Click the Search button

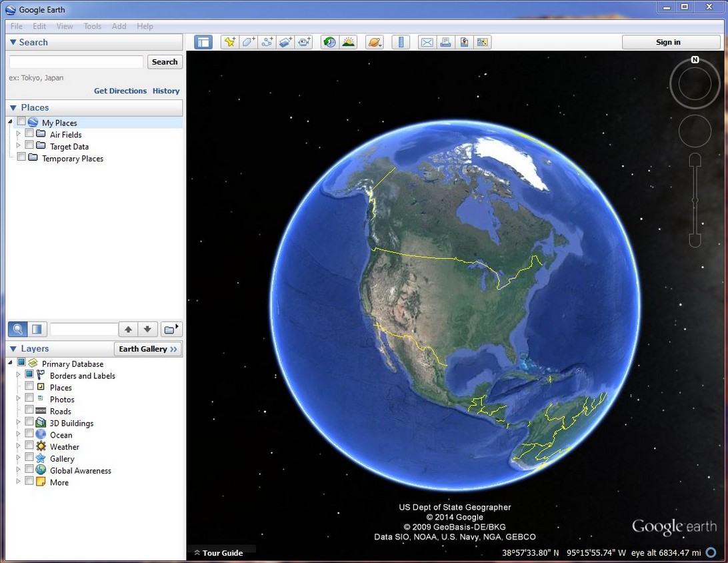point(165,62)
